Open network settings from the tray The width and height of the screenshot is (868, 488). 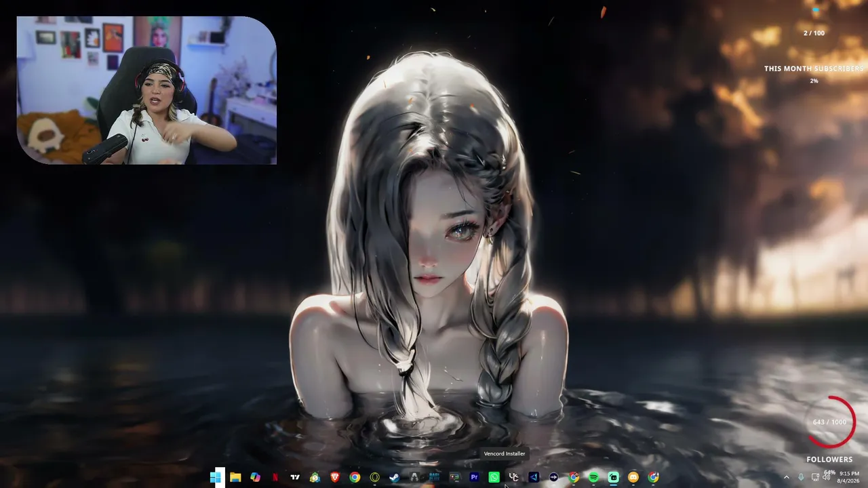pyautogui.click(x=815, y=477)
